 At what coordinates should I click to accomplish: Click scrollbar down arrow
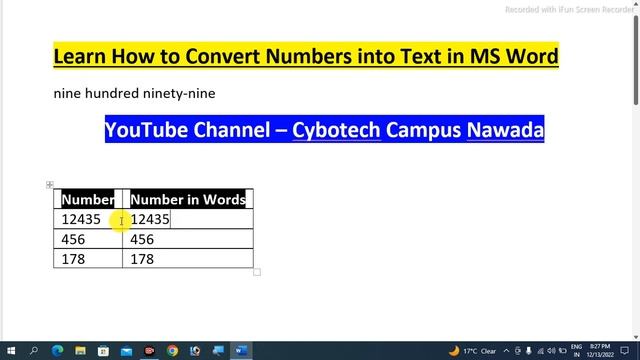[x=636, y=337]
